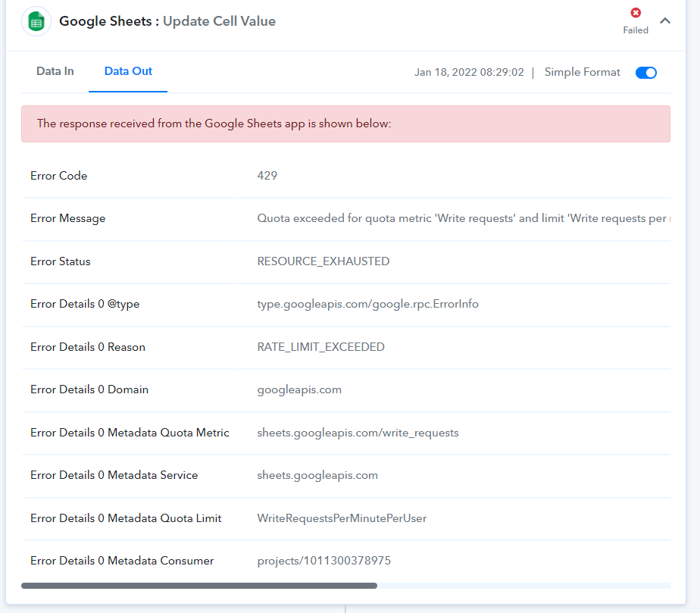Switch to the Data In tab
700x613 pixels.
click(x=55, y=71)
